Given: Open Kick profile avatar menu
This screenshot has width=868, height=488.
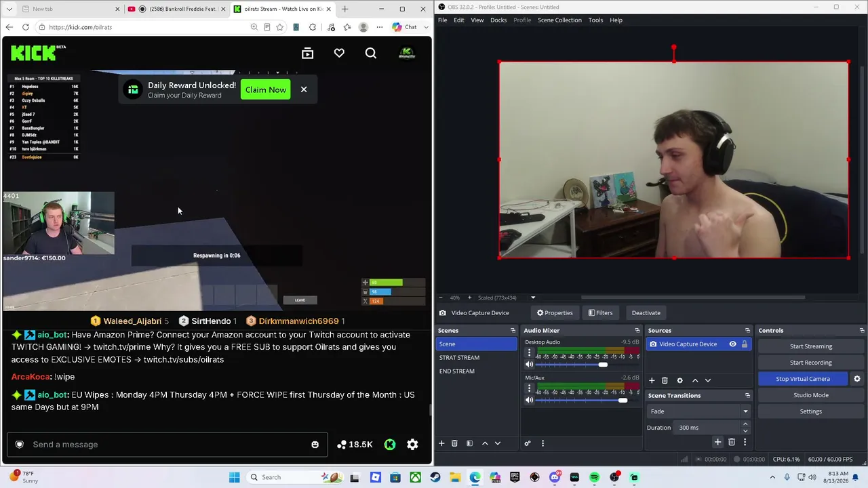Looking at the screenshot, I should click(407, 54).
